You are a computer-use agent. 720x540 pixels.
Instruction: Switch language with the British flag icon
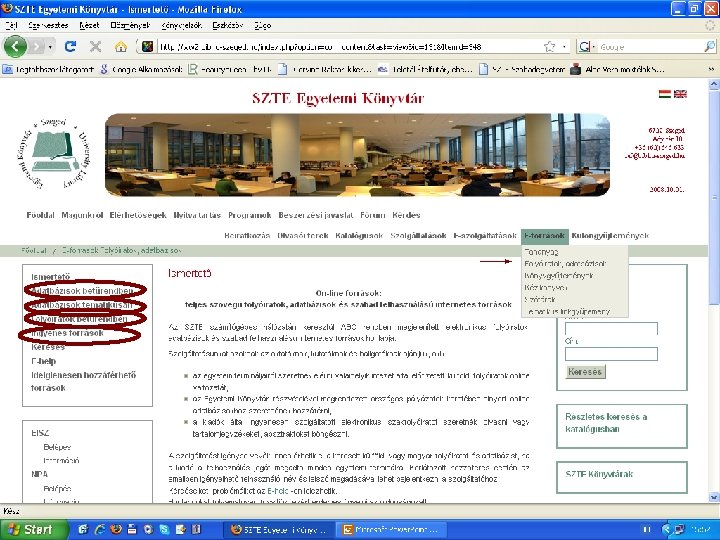click(681, 94)
